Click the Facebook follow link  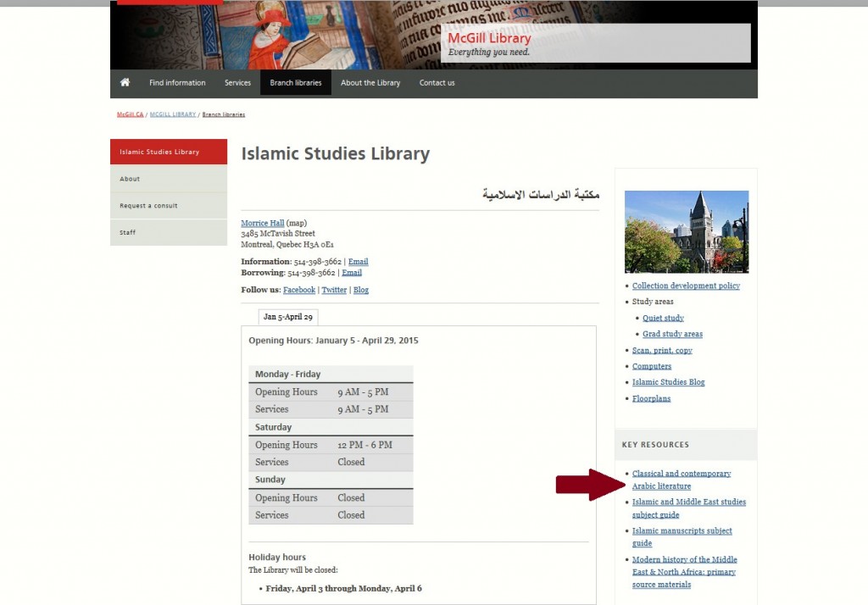299,289
